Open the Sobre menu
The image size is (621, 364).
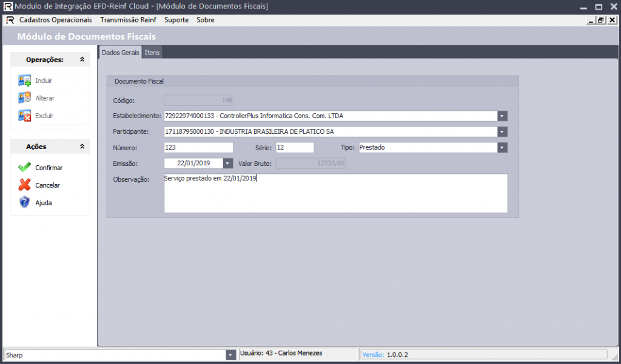(205, 20)
